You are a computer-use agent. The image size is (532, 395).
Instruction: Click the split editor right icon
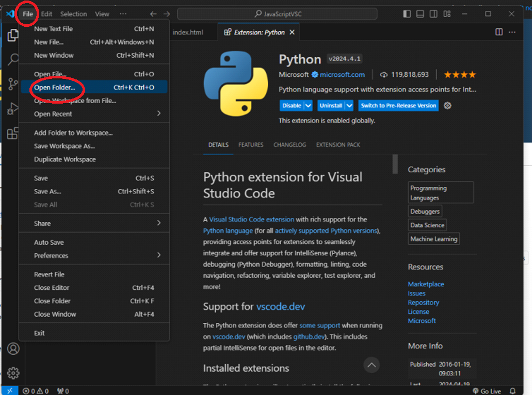[x=499, y=32]
